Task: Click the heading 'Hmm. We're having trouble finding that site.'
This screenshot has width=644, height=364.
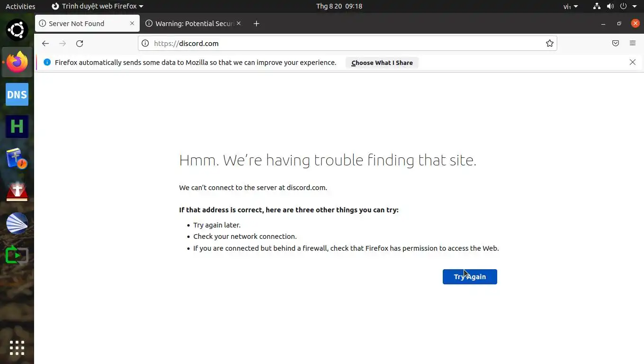Action: [328, 160]
